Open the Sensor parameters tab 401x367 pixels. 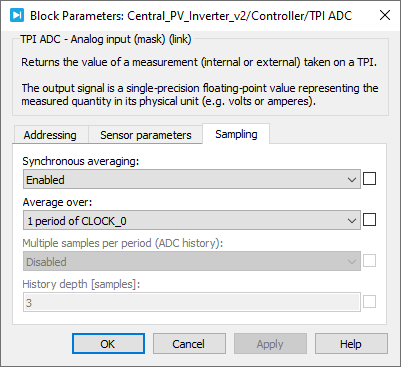coord(146,135)
